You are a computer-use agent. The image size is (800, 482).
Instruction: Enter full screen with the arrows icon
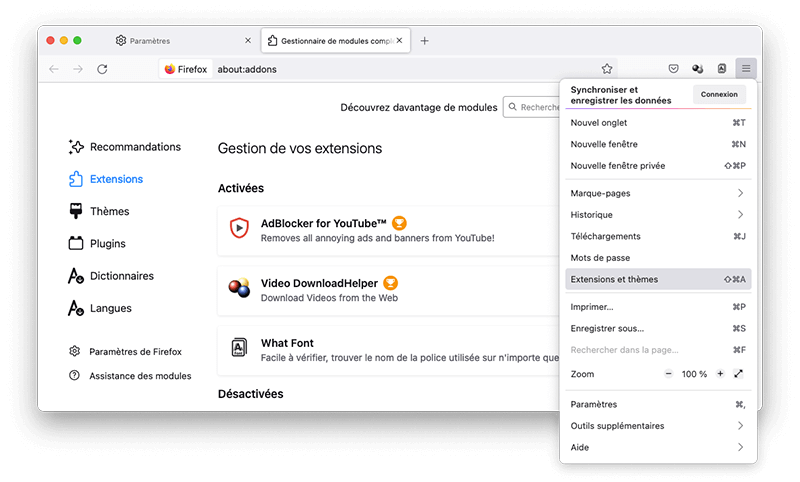(x=738, y=373)
